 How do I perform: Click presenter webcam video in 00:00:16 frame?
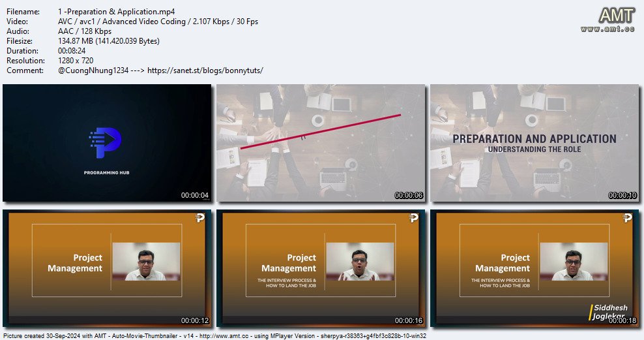click(360, 262)
